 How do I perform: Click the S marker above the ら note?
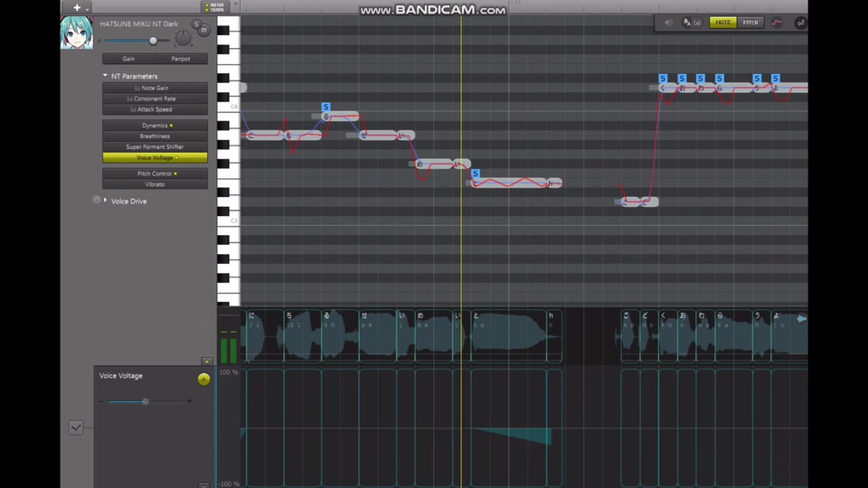click(x=719, y=79)
